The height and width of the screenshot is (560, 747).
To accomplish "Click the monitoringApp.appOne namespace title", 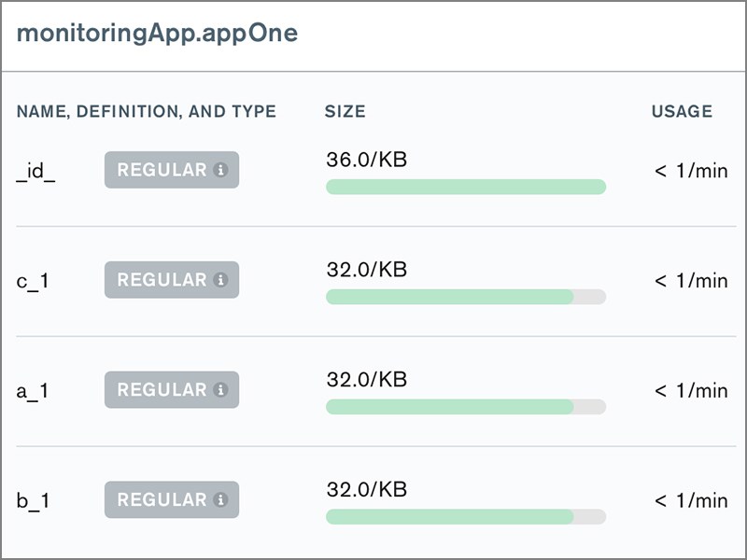I will 157,34.
